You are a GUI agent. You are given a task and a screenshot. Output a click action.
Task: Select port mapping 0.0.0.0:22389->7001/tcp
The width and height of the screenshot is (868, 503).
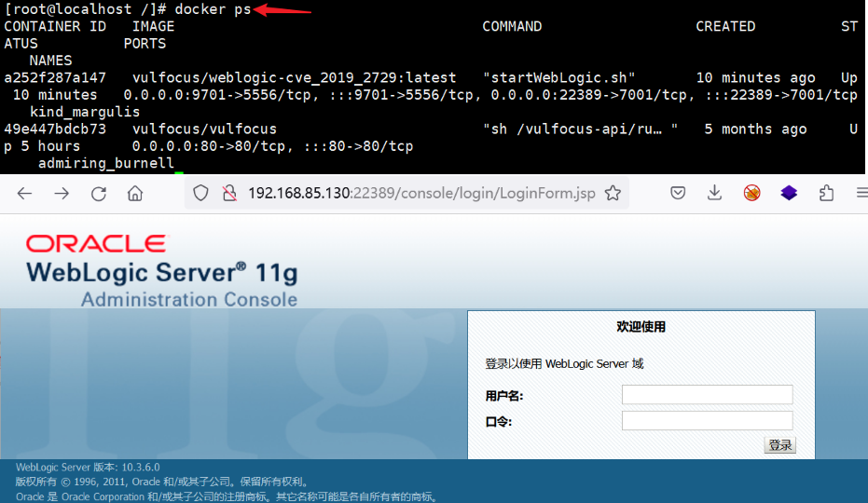pos(589,95)
